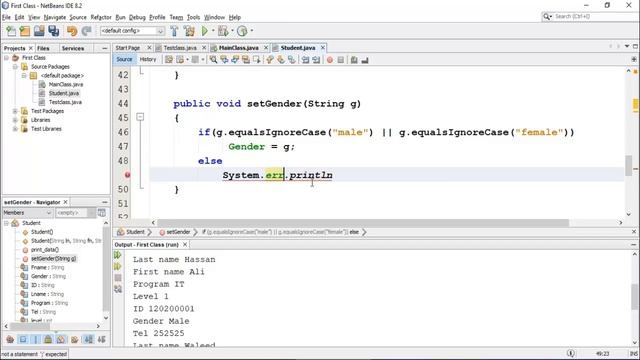640x360 pixels.
Task: Select Testclass.java in Projects tree
Action: point(65,102)
